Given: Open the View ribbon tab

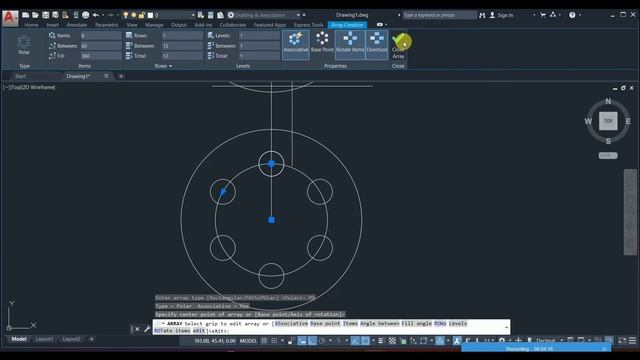Looking at the screenshot, I should pyautogui.click(x=131, y=25).
